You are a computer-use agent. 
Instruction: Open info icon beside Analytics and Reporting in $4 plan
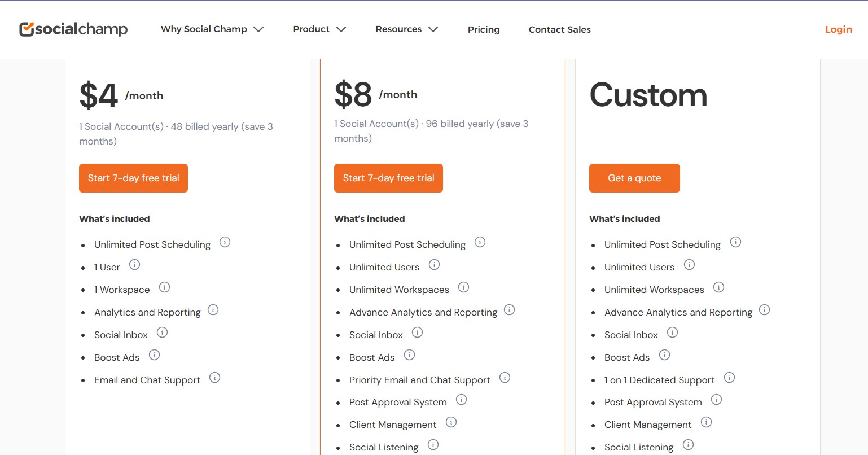tap(213, 310)
